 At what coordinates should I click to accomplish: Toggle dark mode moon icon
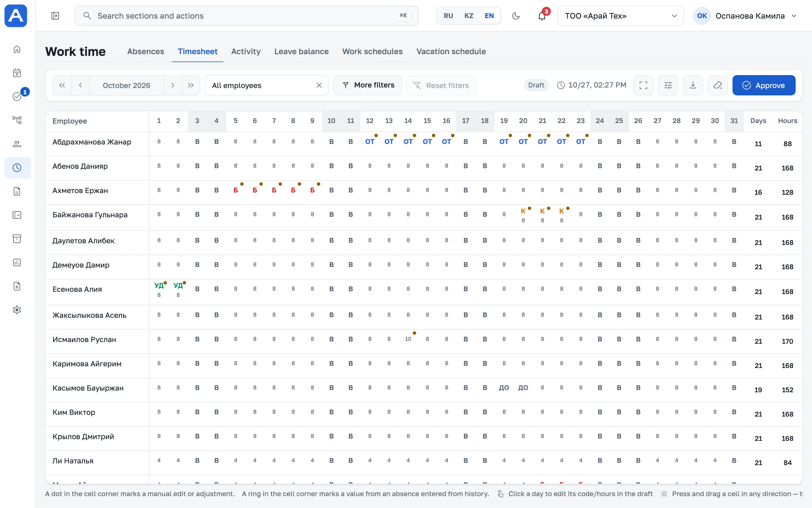coord(516,16)
